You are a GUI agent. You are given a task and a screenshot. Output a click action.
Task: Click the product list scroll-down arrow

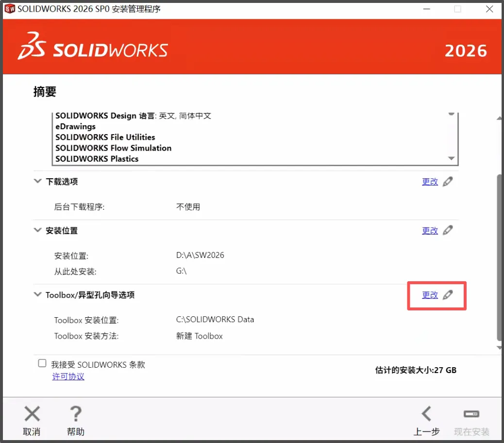[x=451, y=158]
